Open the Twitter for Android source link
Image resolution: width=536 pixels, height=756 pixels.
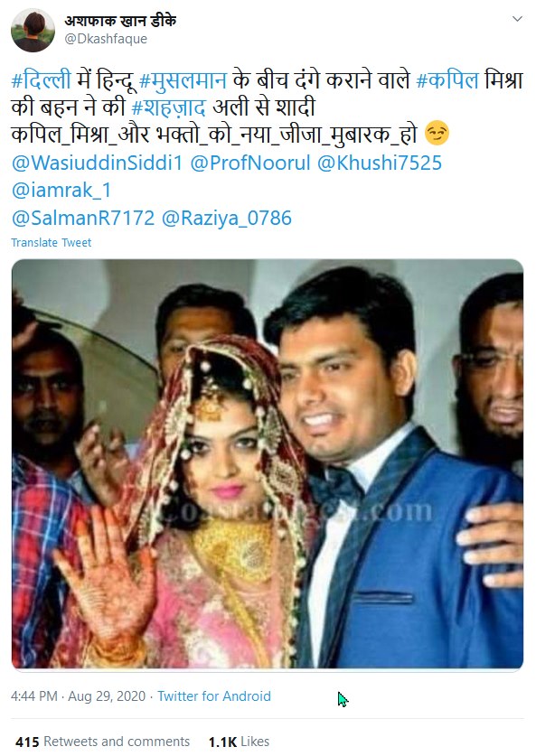point(213,696)
